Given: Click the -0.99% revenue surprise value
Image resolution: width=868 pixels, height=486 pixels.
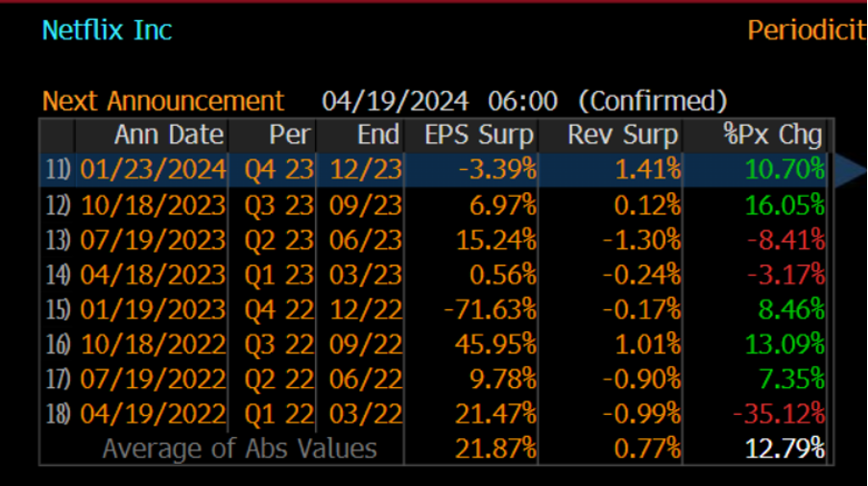Looking at the screenshot, I should pos(641,414).
